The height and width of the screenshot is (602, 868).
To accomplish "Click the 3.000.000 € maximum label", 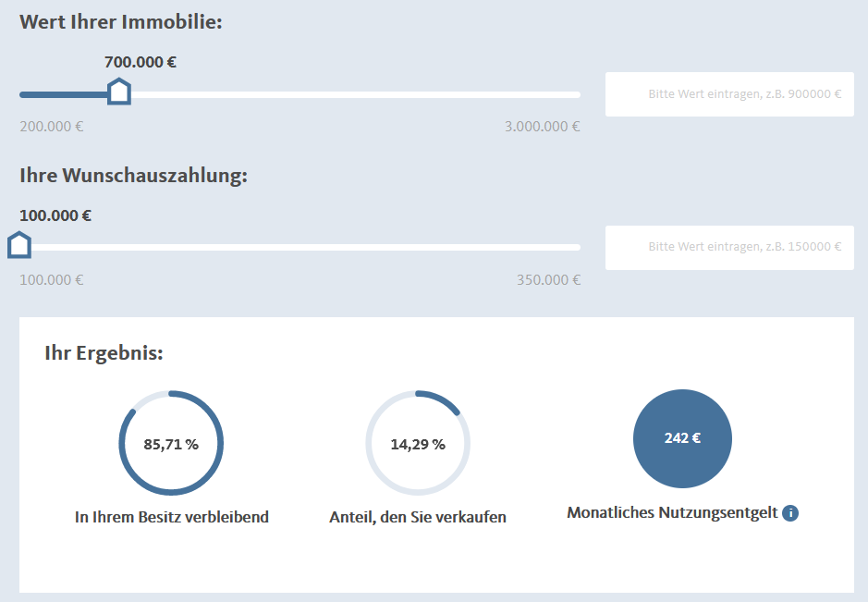I will point(543,127).
